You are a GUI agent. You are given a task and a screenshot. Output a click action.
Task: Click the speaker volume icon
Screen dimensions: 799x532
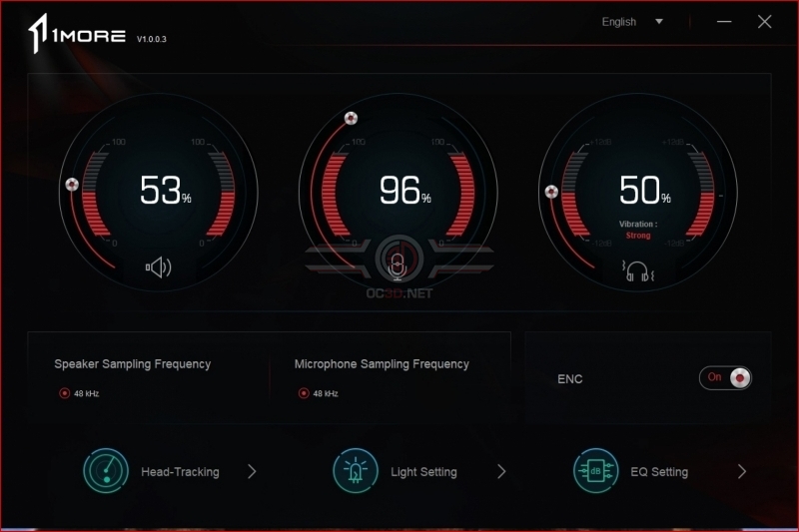point(159,267)
